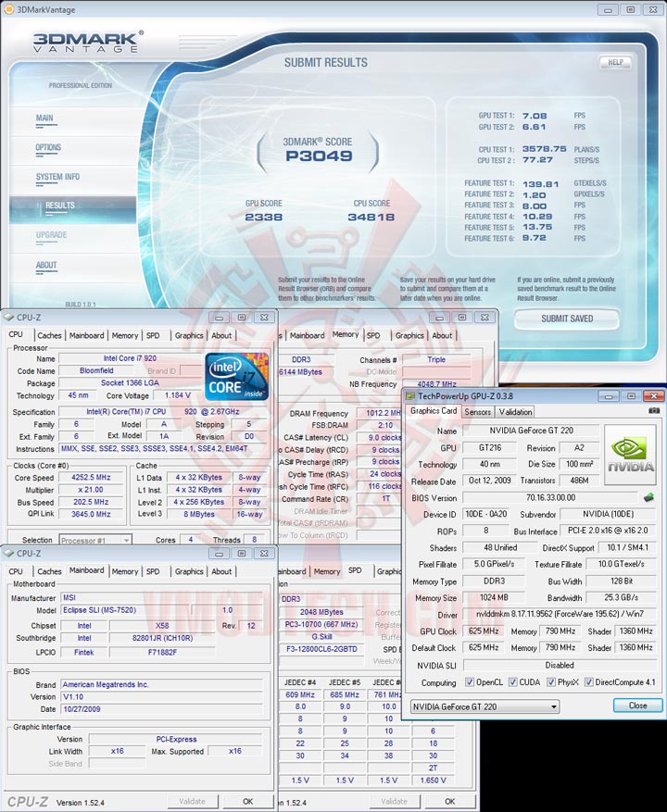Screen dimensions: 667x812
Task: Click the CPU-Z mainboard window title icon
Action: click(9, 553)
